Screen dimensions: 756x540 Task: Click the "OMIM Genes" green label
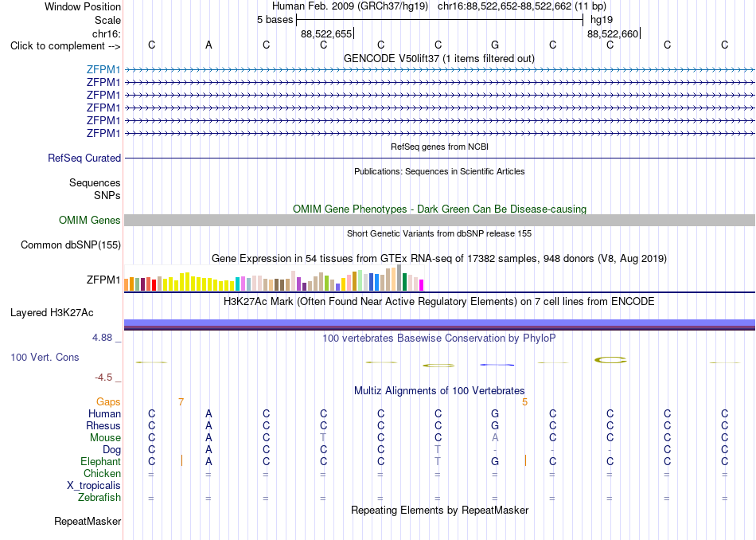tap(90, 220)
